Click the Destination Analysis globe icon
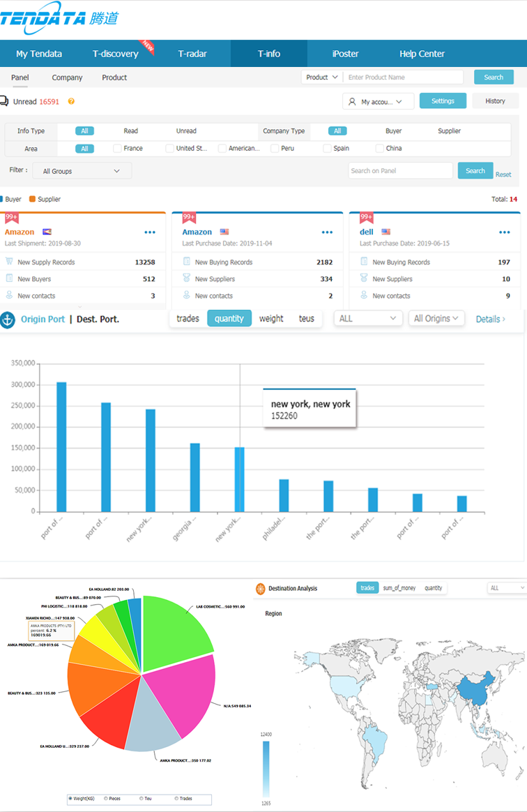This screenshot has width=527, height=812. tap(261, 588)
